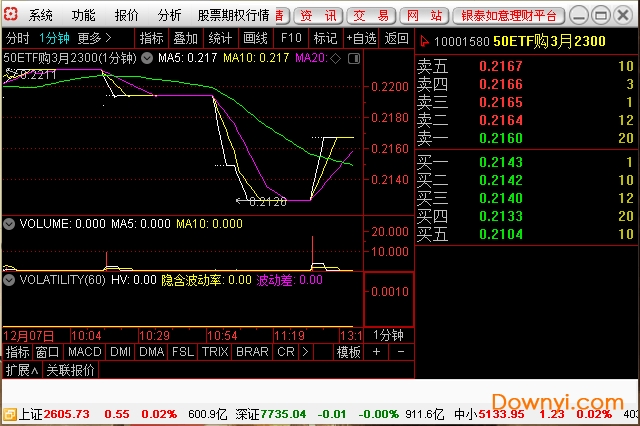Click the 网站 button
This screenshot has height=426, width=640.
424,16
